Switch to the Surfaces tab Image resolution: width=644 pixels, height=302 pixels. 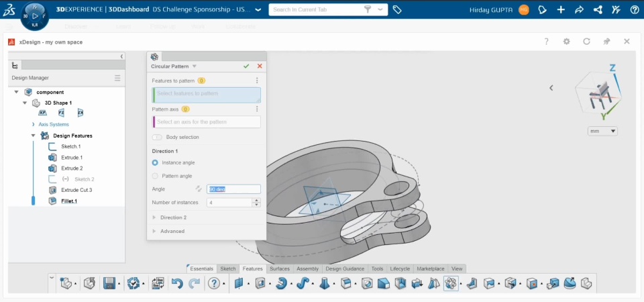(280, 268)
